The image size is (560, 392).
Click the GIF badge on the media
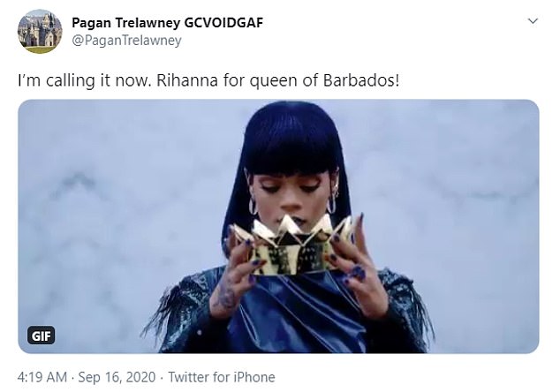[x=41, y=335]
